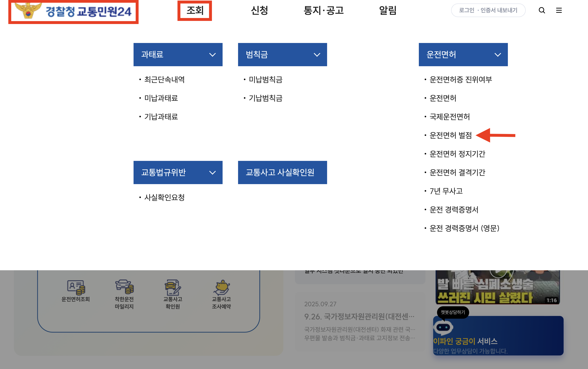Open 미납과태료 link
This screenshot has width=588, height=369.
pos(161,98)
